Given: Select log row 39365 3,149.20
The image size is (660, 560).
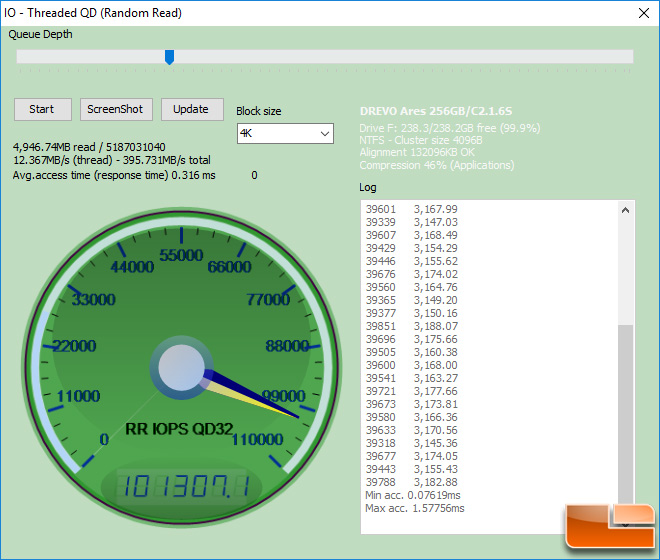Looking at the screenshot, I should click(411, 300).
